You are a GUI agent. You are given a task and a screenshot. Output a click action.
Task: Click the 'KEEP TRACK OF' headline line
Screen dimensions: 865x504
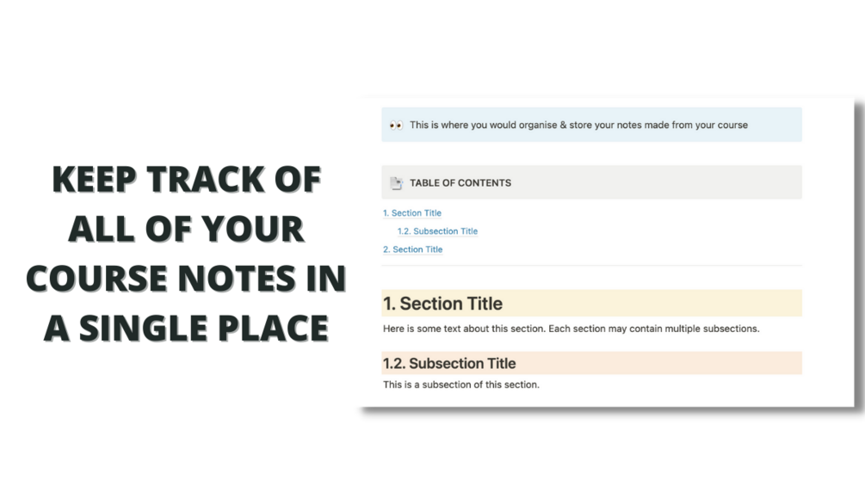(x=187, y=179)
